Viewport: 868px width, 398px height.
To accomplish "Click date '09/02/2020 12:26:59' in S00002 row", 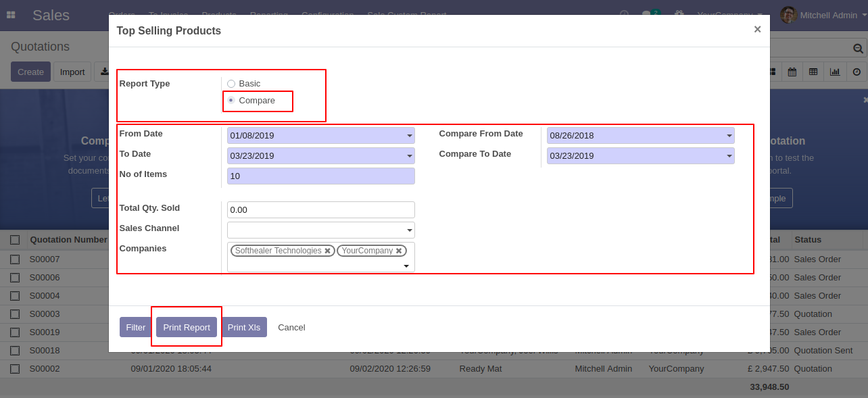I will [390, 369].
